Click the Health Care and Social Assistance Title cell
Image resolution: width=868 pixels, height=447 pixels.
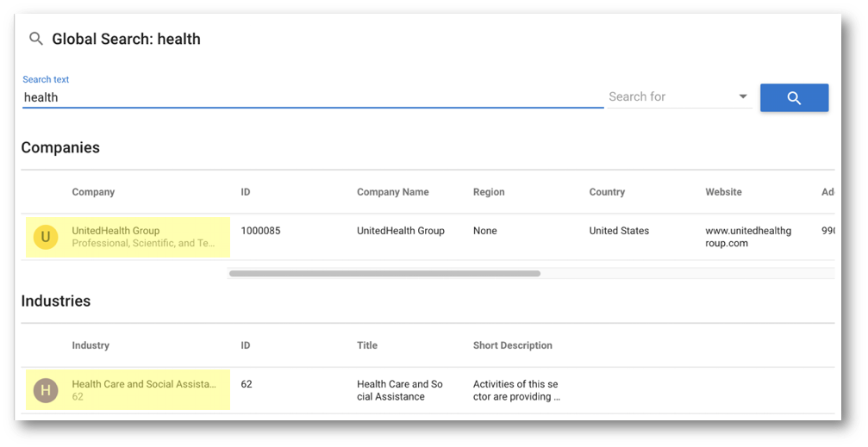coord(400,390)
